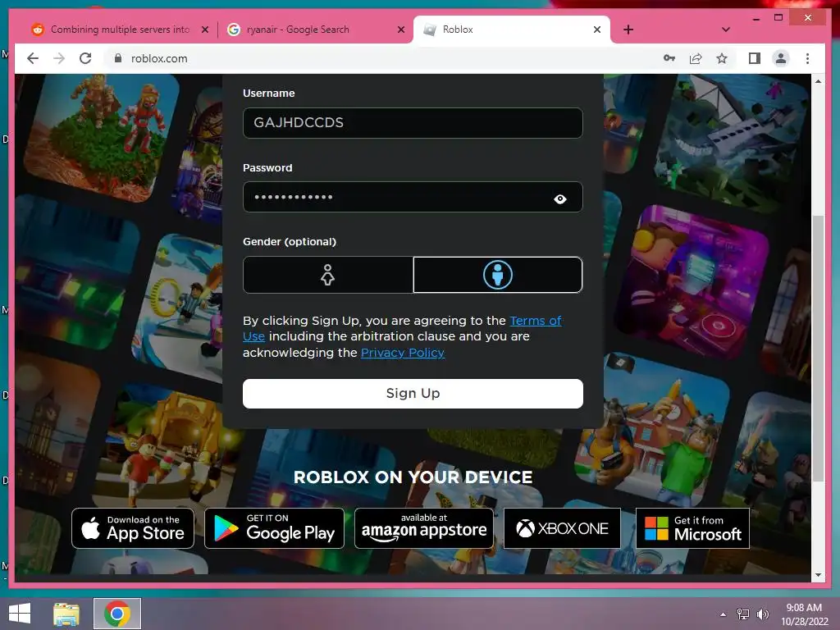Screen dimensions: 840x630
Task: Click the address bar showing roblox.com
Action: pyautogui.click(x=375, y=58)
